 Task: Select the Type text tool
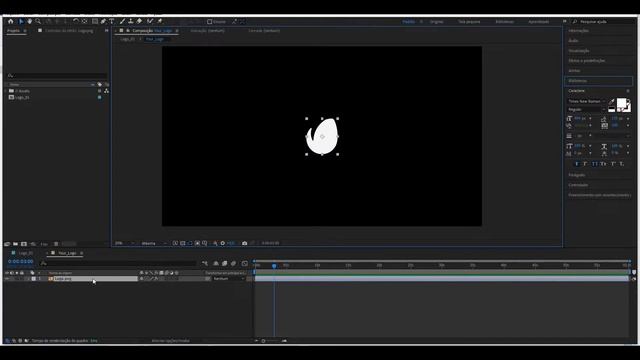tap(111, 21)
